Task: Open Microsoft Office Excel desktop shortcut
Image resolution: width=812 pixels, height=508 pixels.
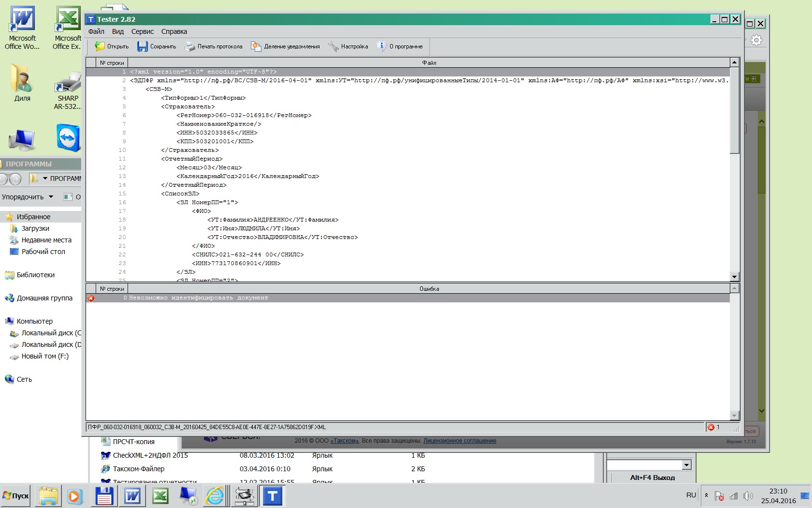Action: pos(67,28)
